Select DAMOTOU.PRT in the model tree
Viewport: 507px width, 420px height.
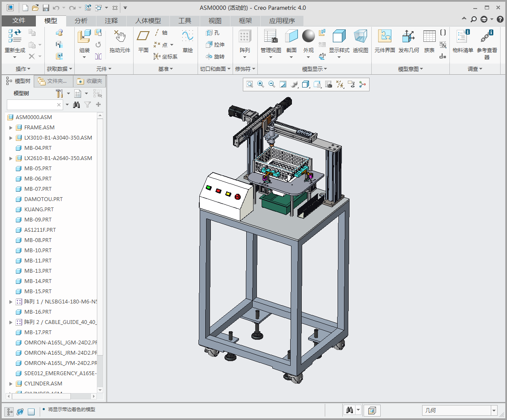[x=43, y=199]
